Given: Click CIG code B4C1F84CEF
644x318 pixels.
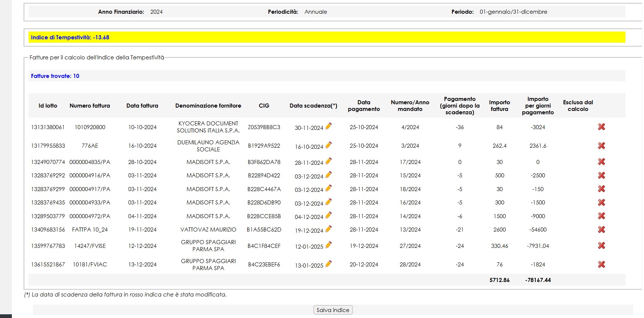Looking at the screenshot, I should coord(264,246).
